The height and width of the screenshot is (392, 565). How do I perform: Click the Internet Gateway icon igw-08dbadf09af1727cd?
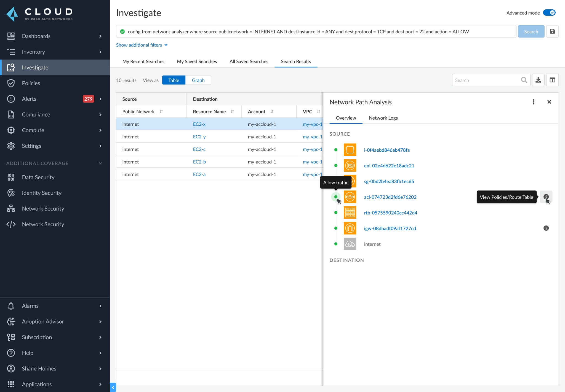coord(350,228)
